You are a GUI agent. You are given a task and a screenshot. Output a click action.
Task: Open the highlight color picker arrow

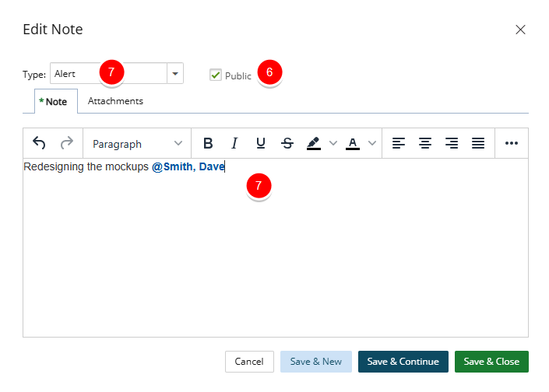(x=333, y=143)
